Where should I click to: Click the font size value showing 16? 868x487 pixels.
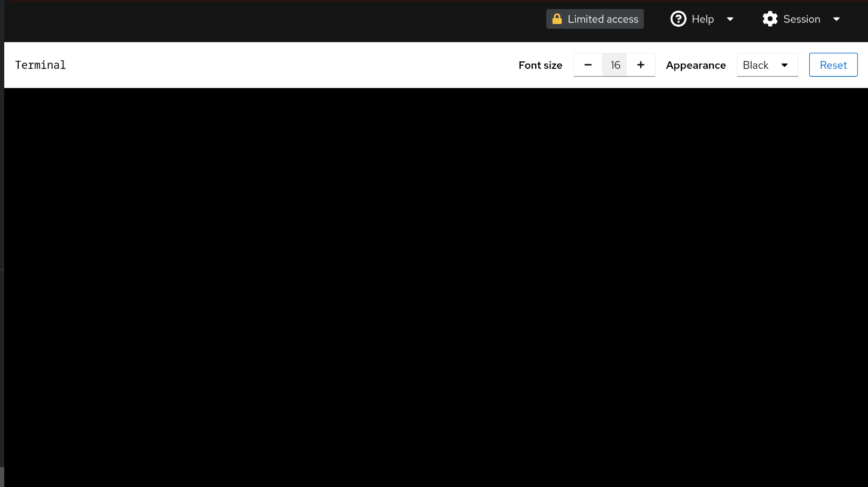pyautogui.click(x=615, y=65)
